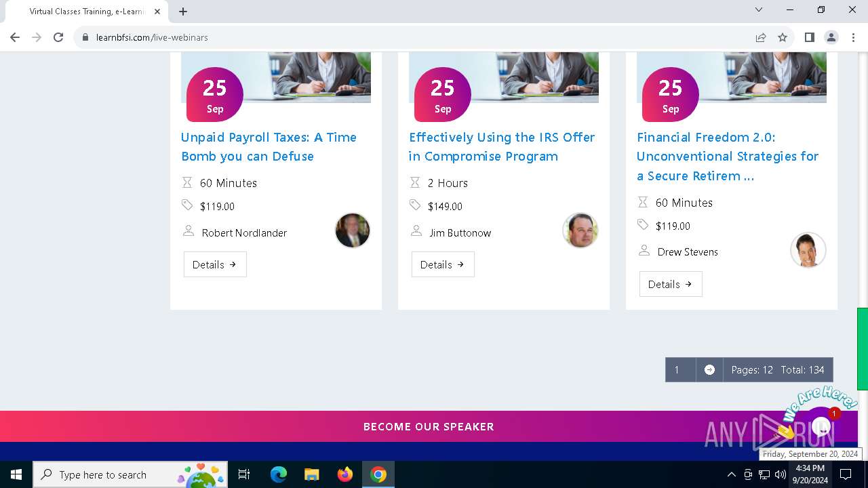Bookmark this page with the star icon
This screenshot has height=488, width=868.
coord(783,37)
